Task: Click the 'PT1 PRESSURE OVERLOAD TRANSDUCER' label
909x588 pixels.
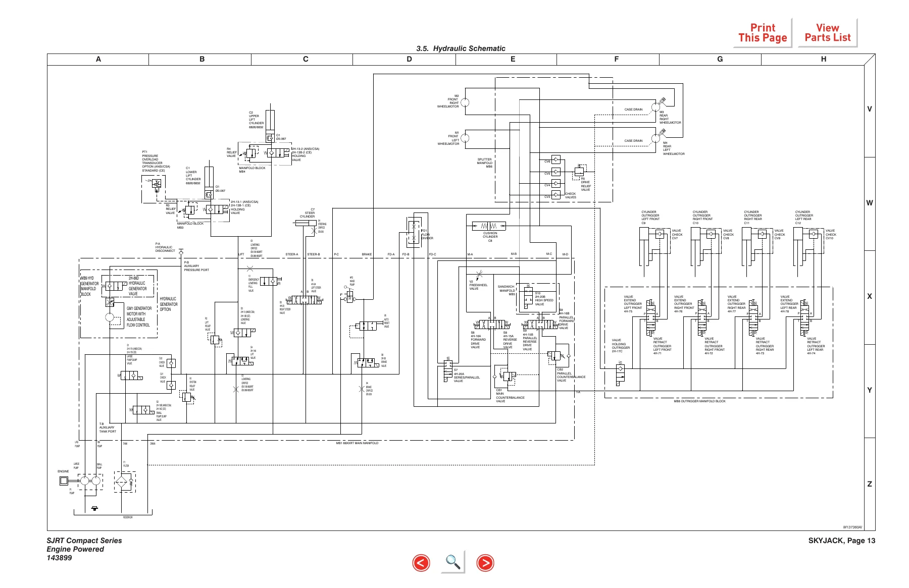Action: (x=156, y=161)
